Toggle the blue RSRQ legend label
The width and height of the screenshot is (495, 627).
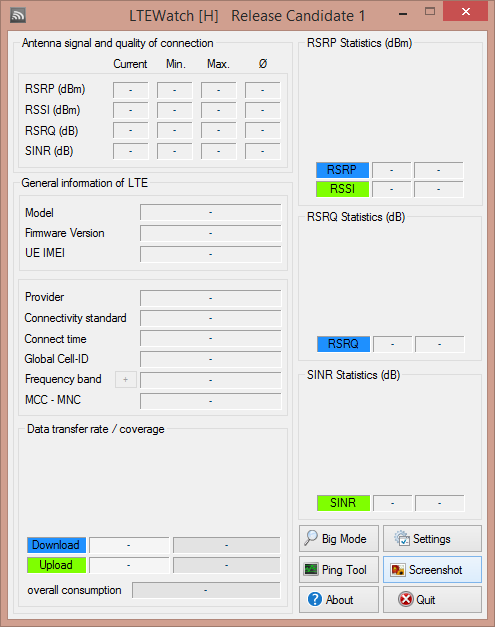[x=343, y=344]
